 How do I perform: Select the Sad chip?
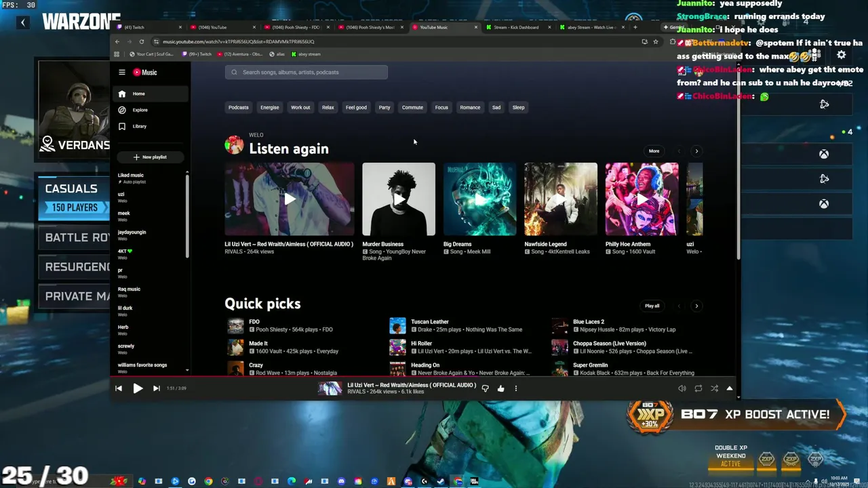[x=496, y=107]
